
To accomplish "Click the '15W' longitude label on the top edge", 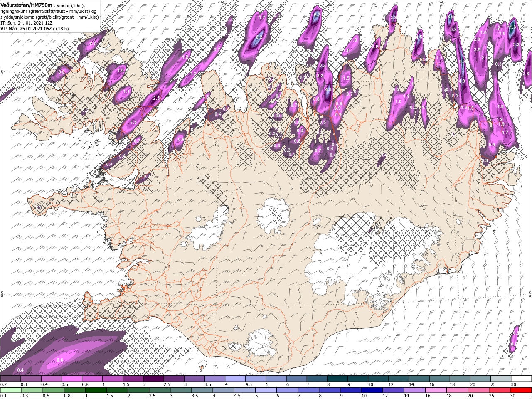I will [x=440, y=2].
